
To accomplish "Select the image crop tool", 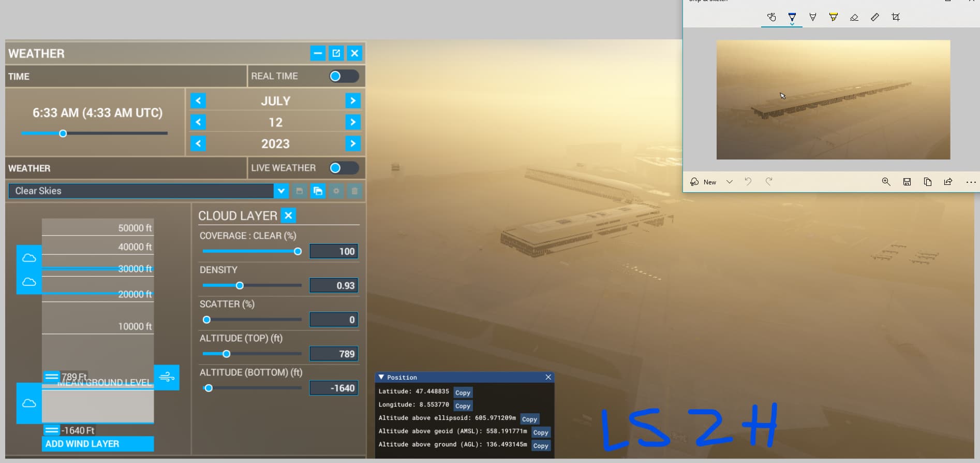I will pos(896,17).
